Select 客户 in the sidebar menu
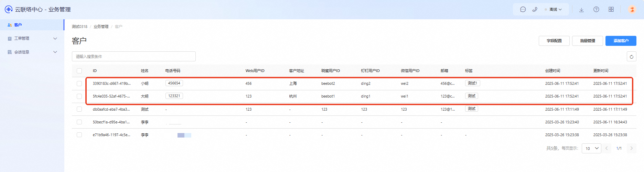Screen dimensions: 644x172 32,25
